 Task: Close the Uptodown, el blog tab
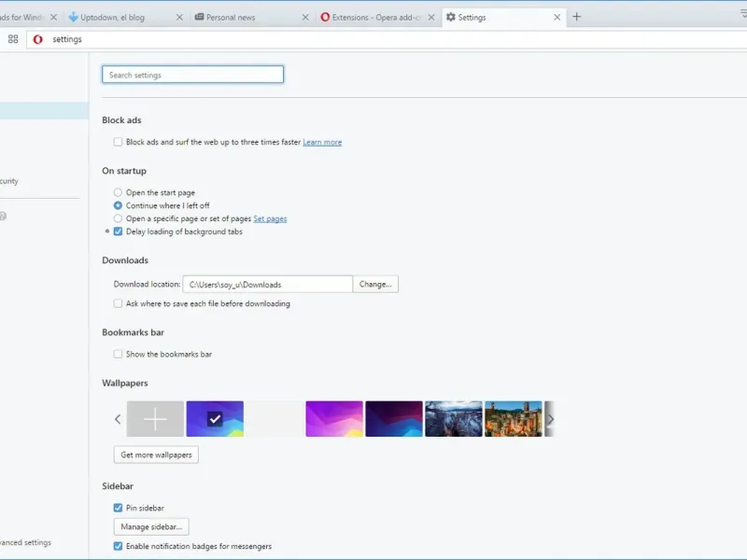(x=179, y=17)
